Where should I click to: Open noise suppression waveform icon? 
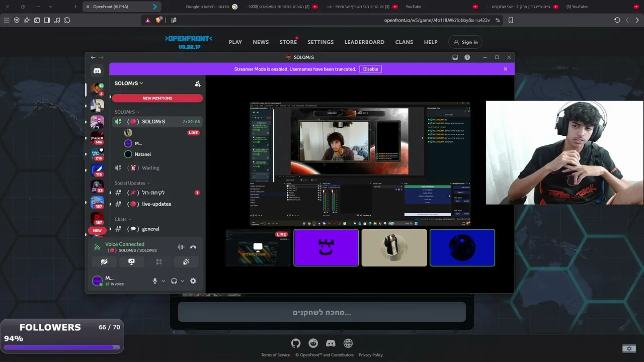tap(181, 247)
